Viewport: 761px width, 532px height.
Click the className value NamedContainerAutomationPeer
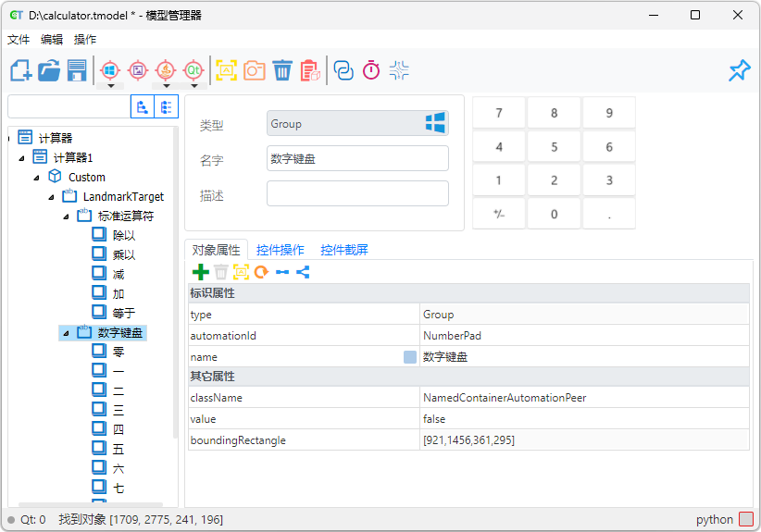[x=584, y=398]
